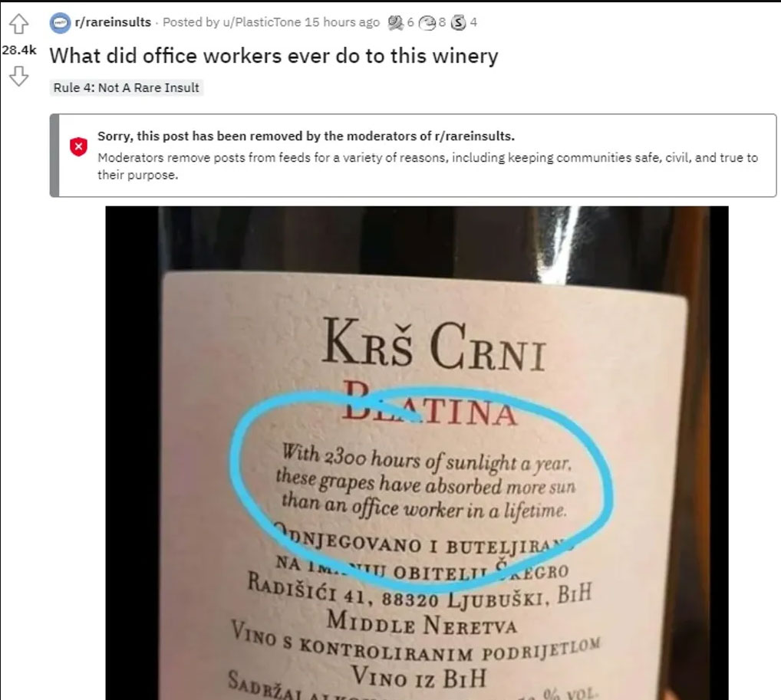Click the 28.4k vote score
781x700 pixels.
pos(19,50)
